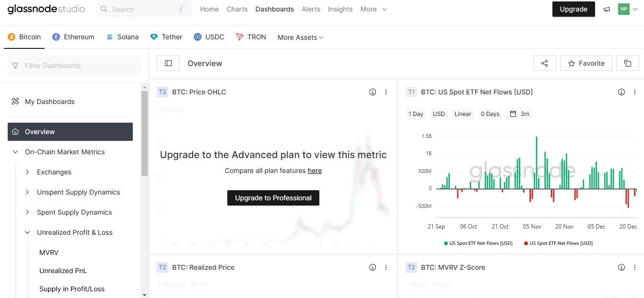Open options menu for BTC: MVRV Z-Score
The width and height of the screenshot is (644, 298).
pyautogui.click(x=635, y=267)
